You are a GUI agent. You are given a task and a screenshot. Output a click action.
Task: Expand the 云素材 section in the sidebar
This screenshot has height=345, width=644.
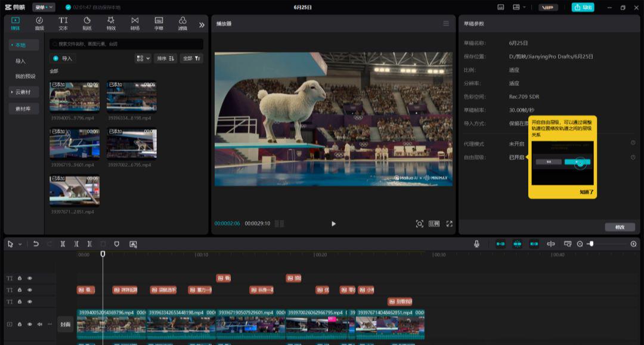pos(21,91)
